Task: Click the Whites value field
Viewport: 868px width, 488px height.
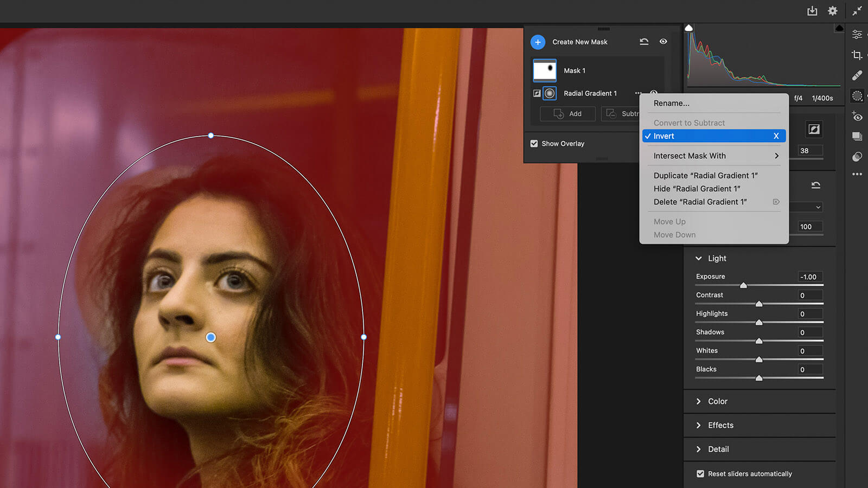Action: point(810,351)
